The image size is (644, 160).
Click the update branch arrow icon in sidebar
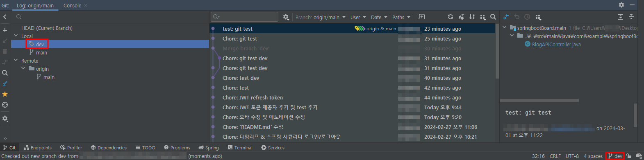point(5,41)
